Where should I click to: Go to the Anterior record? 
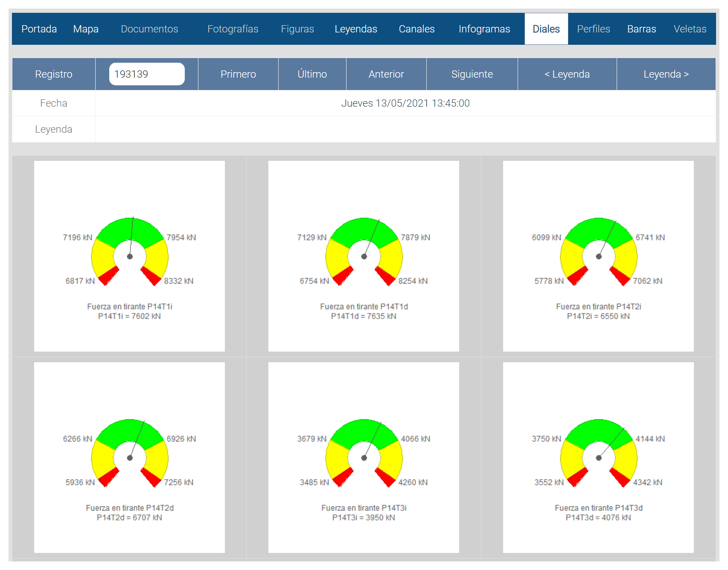(386, 74)
